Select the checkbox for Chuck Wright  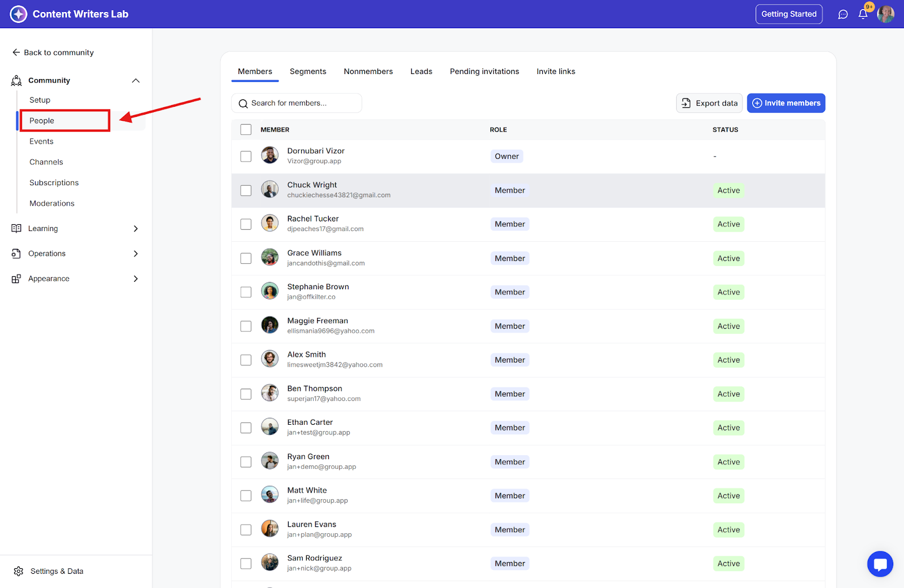point(246,190)
